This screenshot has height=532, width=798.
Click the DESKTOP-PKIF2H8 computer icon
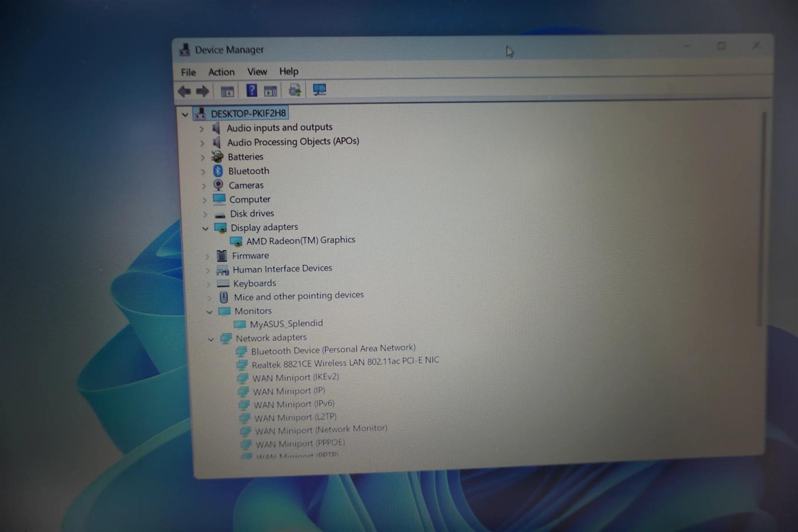(200, 114)
